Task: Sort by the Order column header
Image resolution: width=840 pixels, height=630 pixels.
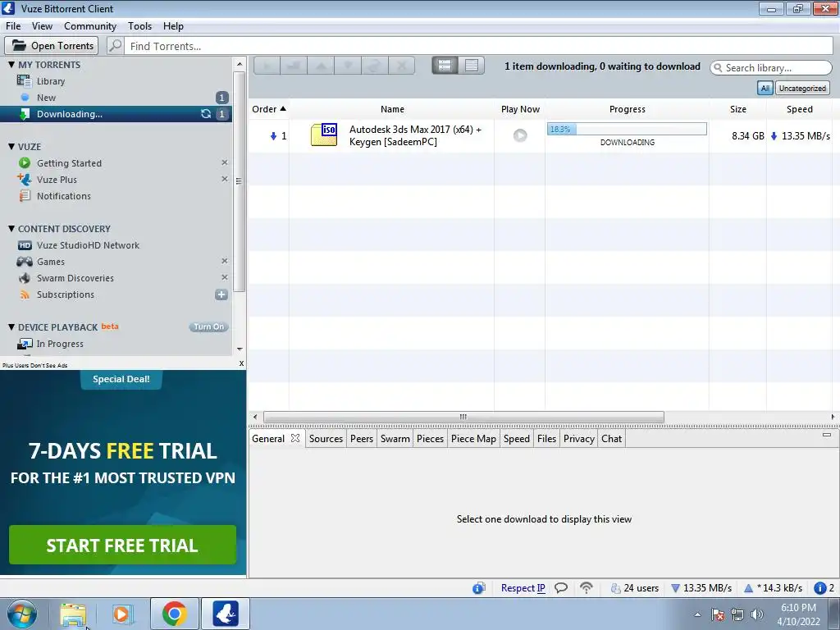Action: 269,109
